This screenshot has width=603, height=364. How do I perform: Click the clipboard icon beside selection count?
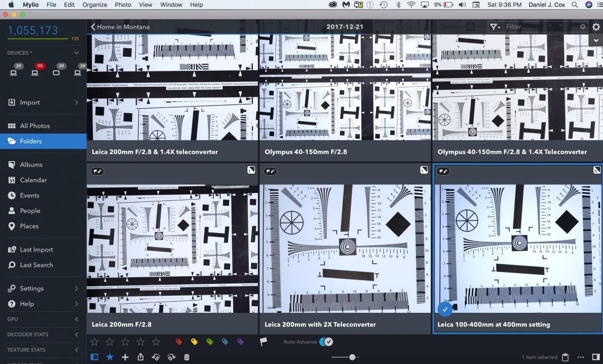[x=565, y=357]
